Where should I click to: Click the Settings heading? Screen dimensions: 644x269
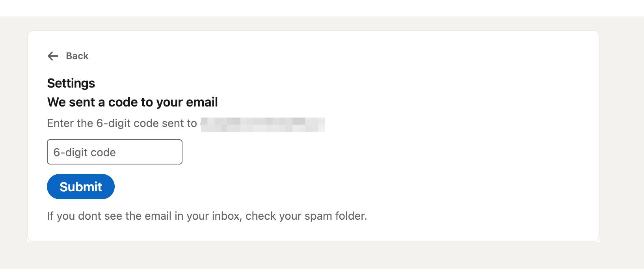point(71,83)
